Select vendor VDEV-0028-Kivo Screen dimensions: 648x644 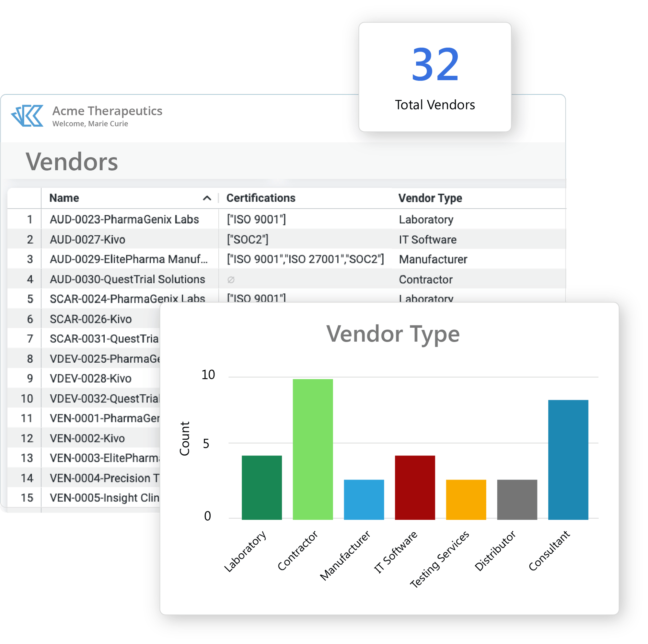click(91, 378)
